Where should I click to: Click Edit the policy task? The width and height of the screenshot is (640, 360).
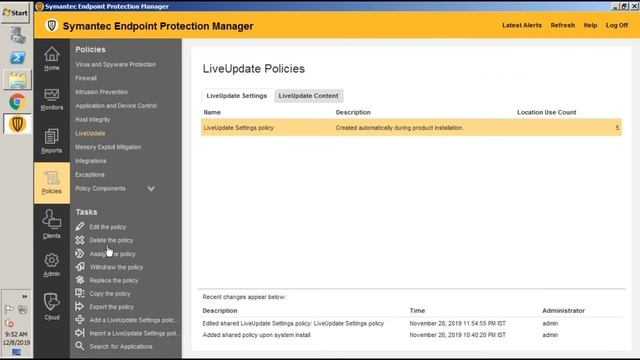108,227
